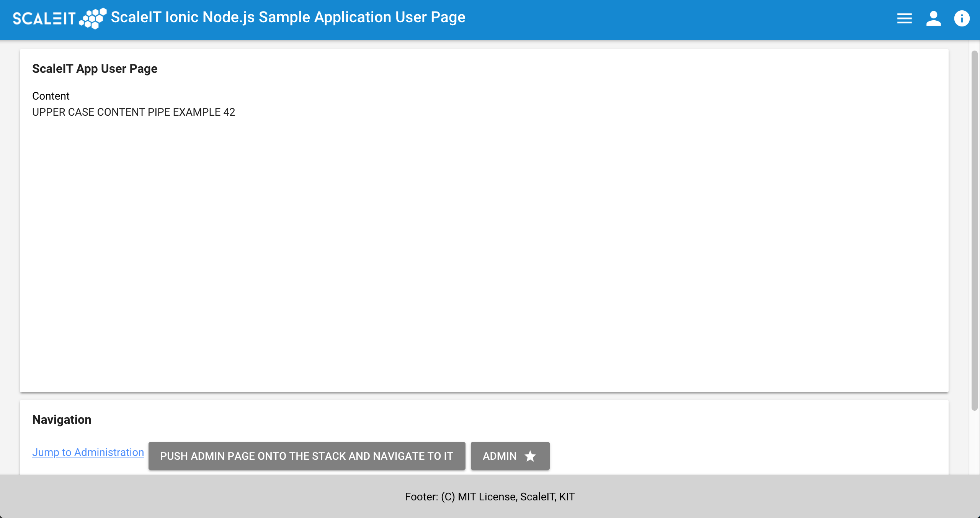Click the header title 'Sample Application User Page'

coord(362,17)
